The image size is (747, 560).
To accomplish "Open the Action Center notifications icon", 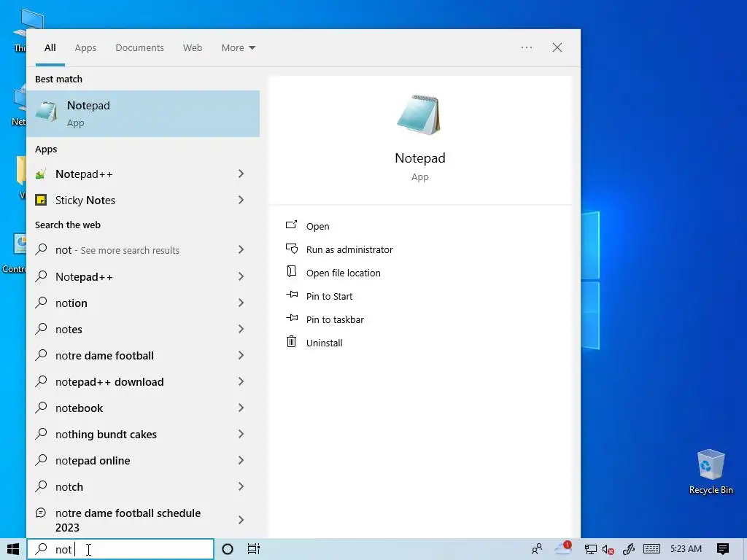I will [x=723, y=549].
